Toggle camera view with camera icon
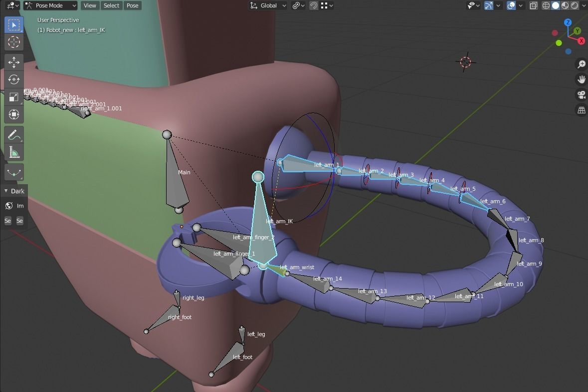The height and width of the screenshot is (392, 588). click(581, 94)
